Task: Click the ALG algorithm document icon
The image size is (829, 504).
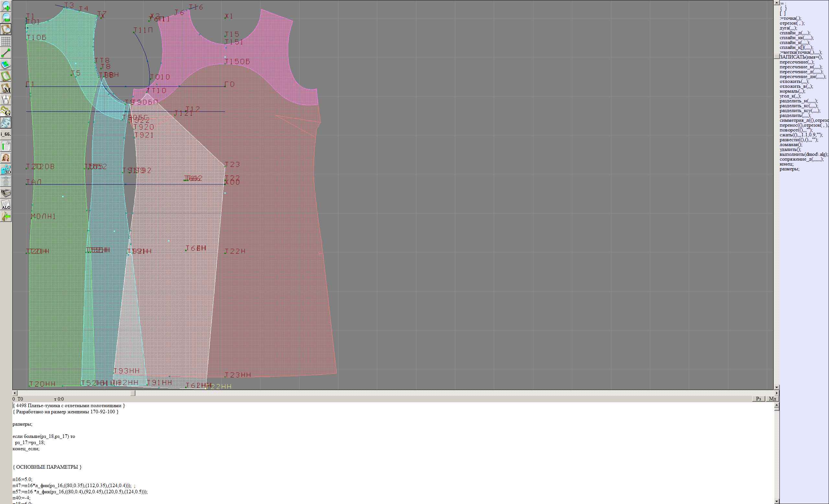Action: [6, 205]
